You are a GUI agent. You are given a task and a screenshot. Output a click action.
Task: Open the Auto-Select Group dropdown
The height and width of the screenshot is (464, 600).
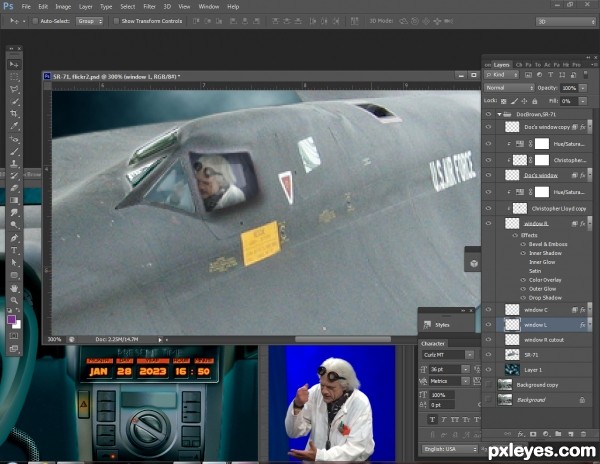point(90,21)
